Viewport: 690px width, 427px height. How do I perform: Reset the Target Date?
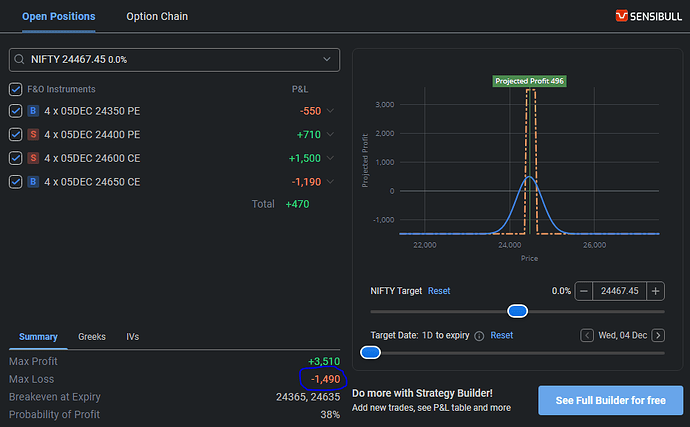[x=502, y=335]
